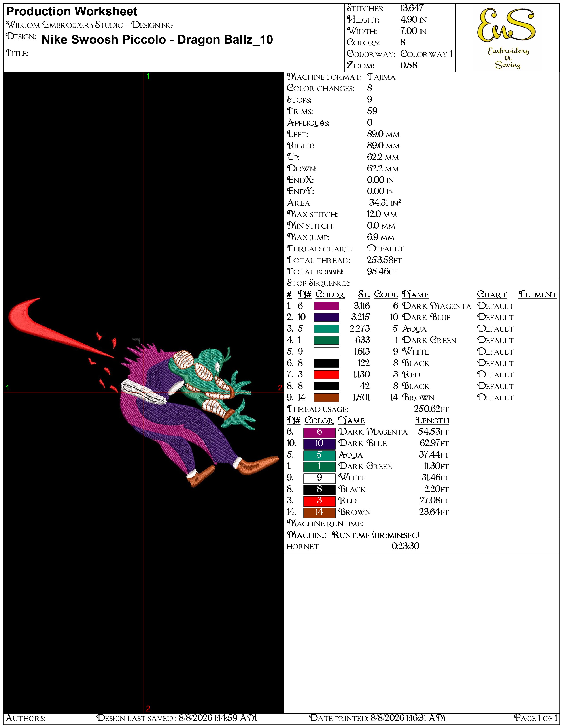
Task: Click the "Length" column header
Action: point(432,421)
